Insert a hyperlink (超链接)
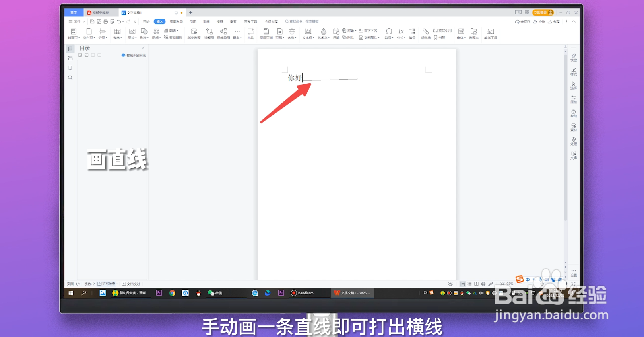This screenshot has width=644, height=337. tap(426, 34)
